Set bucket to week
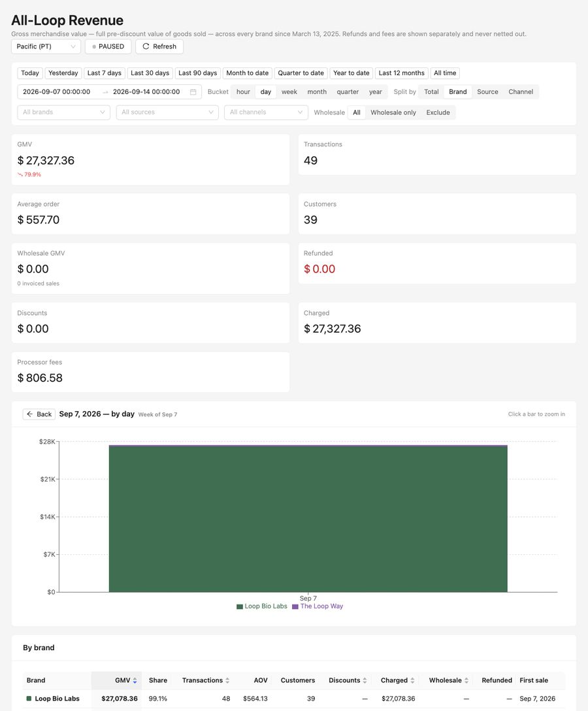This screenshot has height=711, width=588. pos(289,91)
